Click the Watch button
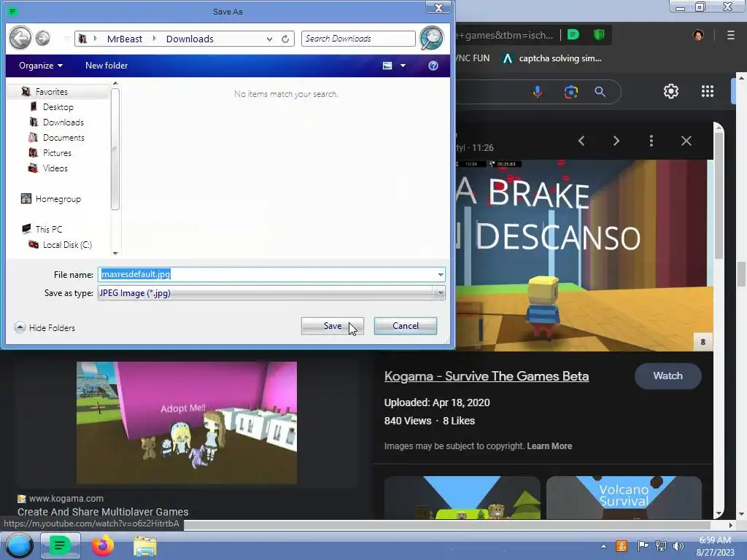This screenshot has height=560, width=747. coord(668,376)
